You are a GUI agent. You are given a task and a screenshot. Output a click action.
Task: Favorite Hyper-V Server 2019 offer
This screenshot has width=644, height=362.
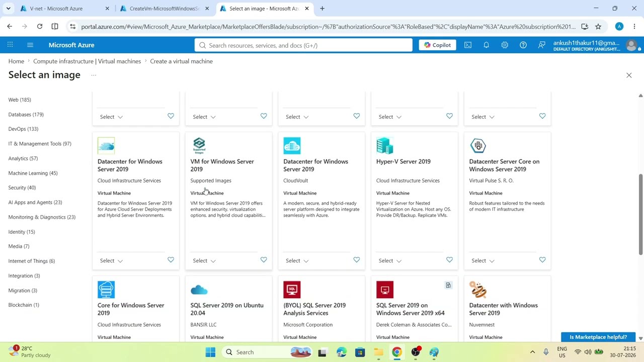coord(449,260)
